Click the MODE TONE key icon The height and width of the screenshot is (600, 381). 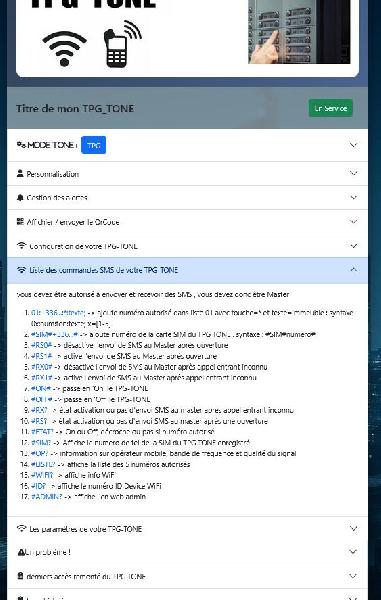[21, 145]
